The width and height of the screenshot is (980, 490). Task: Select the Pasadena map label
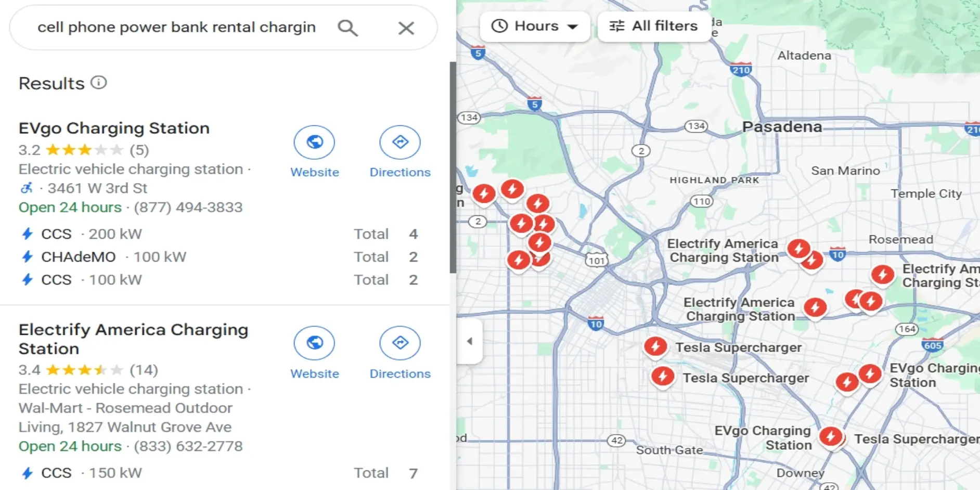click(x=782, y=126)
